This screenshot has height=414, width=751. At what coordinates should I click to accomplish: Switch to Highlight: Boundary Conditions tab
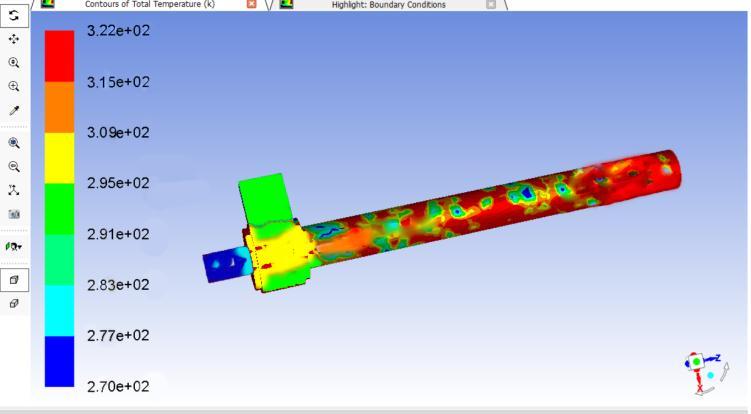(x=388, y=5)
